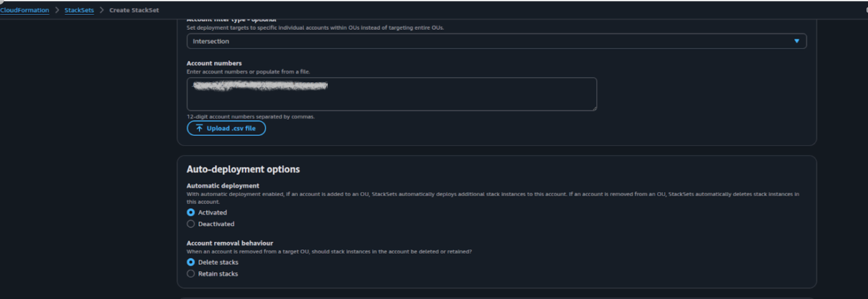868x299 pixels.
Task: Click the Create StackSet breadcrumb item
Action: (x=134, y=10)
